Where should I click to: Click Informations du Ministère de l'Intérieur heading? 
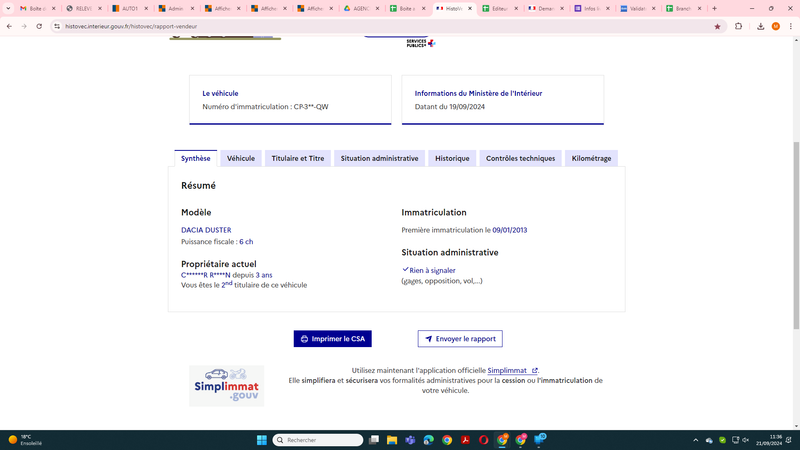coord(478,93)
